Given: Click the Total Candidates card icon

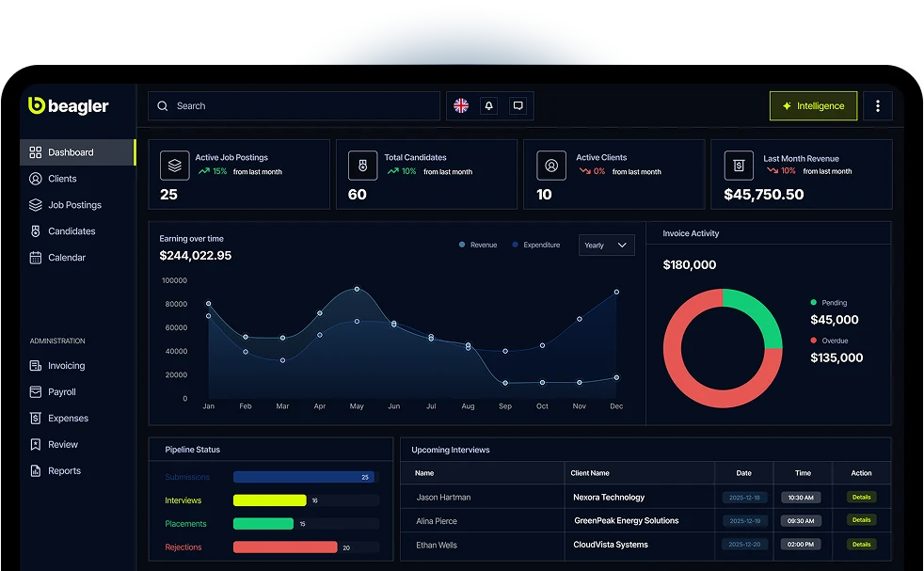Looking at the screenshot, I should (x=362, y=166).
